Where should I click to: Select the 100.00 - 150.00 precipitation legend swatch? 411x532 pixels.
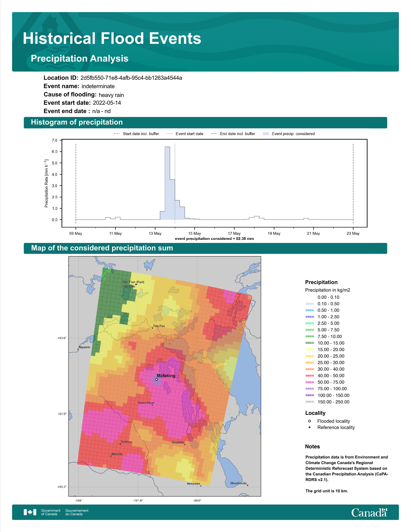tap(310, 395)
